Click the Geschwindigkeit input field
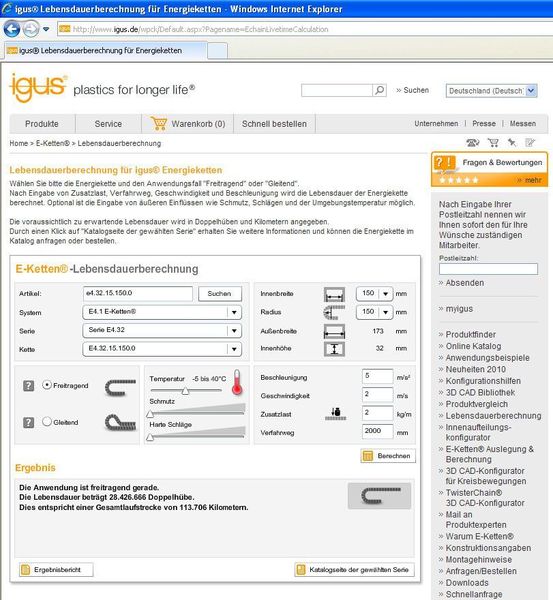Viewport: 553px width, 600px height. point(377,395)
